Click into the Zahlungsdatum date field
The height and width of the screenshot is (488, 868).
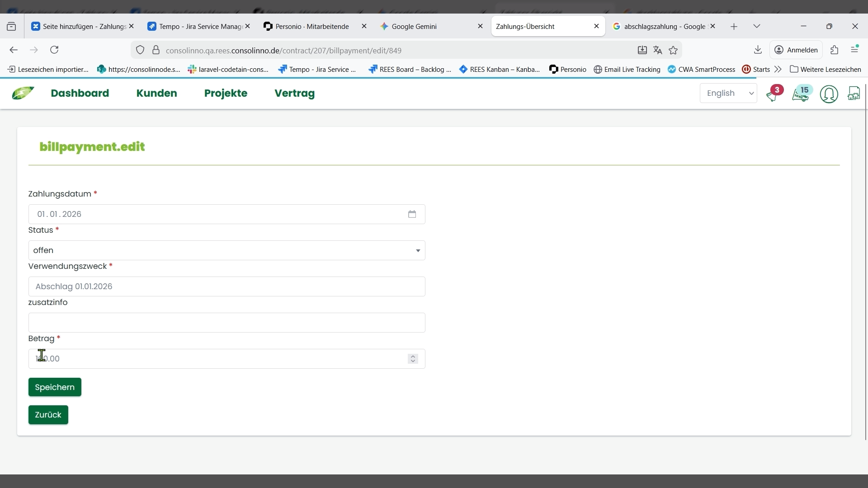pos(226,214)
